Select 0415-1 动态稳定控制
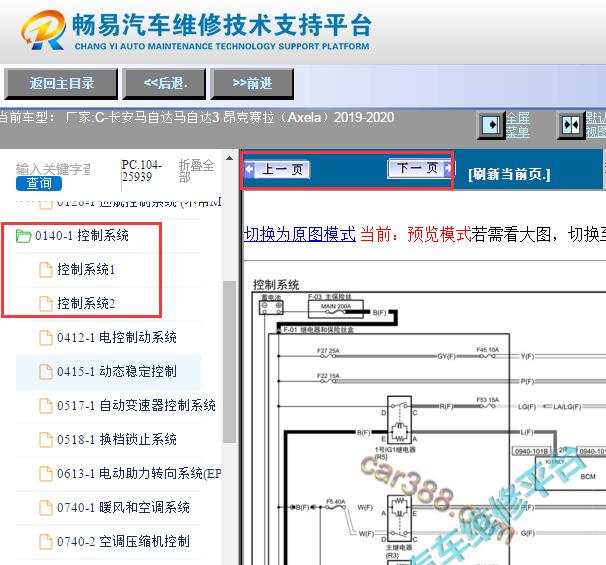The width and height of the screenshot is (606, 565). tap(117, 371)
